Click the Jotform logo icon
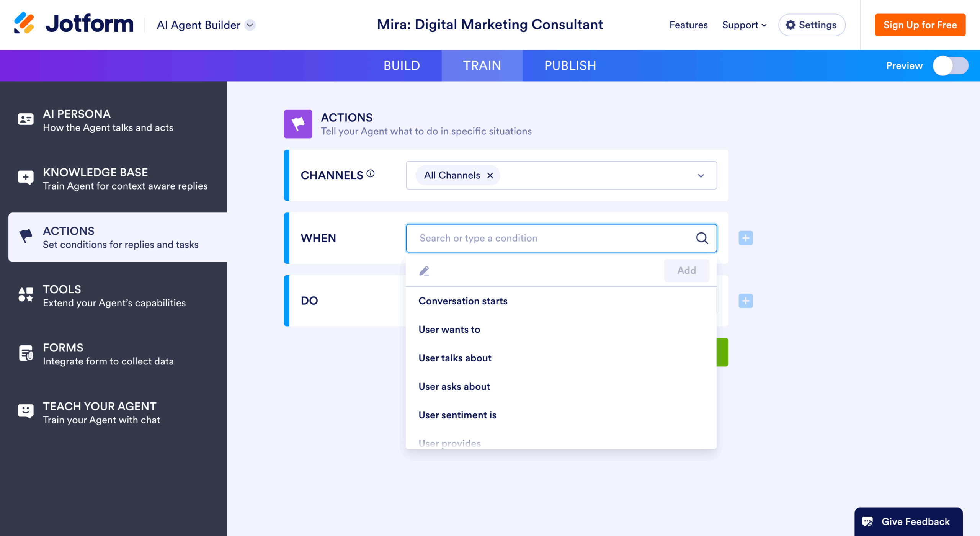The width and height of the screenshot is (980, 536). [24, 23]
